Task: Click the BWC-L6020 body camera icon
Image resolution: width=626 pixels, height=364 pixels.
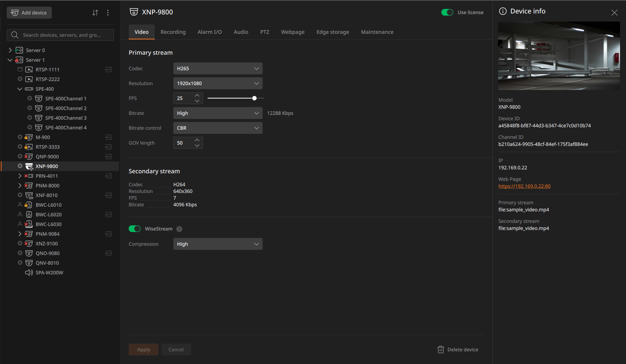Action: click(x=29, y=215)
